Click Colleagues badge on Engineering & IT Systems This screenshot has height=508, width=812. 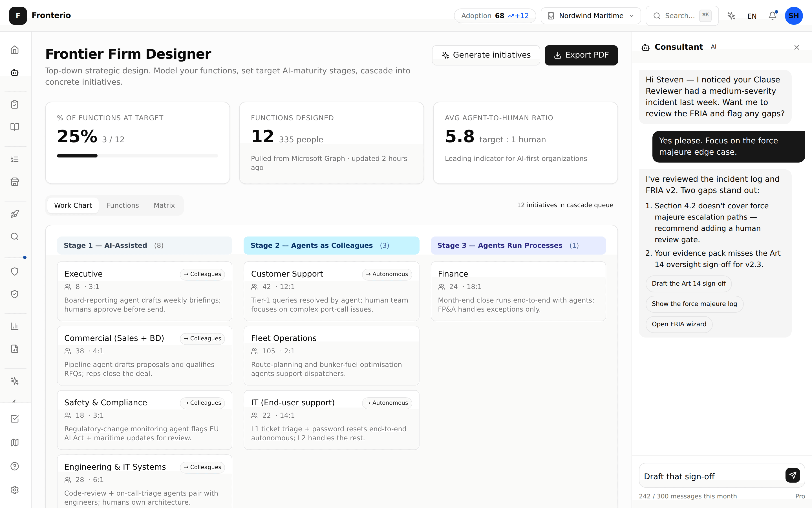coord(202,467)
